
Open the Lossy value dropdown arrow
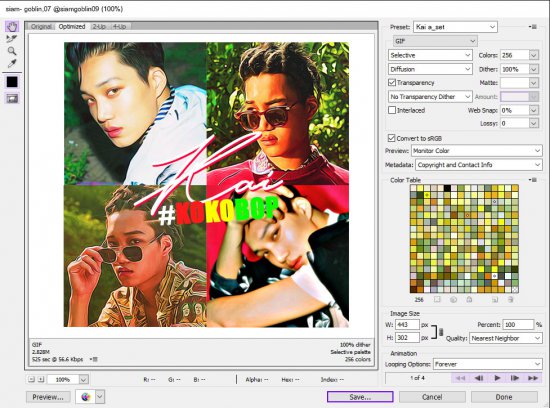[534, 123]
